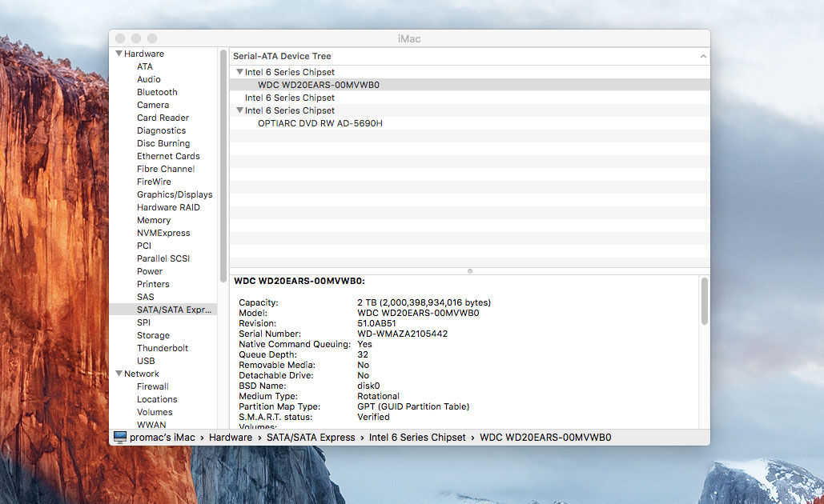Select USB in the hardware list
The width and height of the screenshot is (824, 504).
(x=146, y=361)
